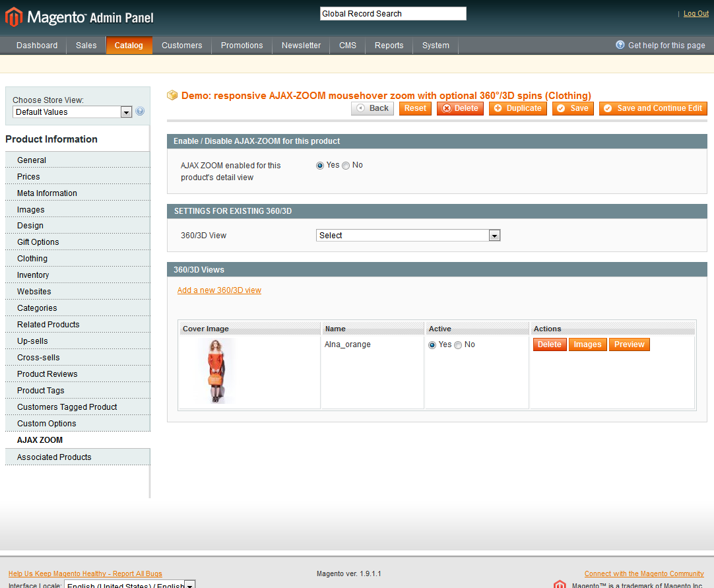Open the Up-sells tab
714x588 pixels.
pos(77,341)
